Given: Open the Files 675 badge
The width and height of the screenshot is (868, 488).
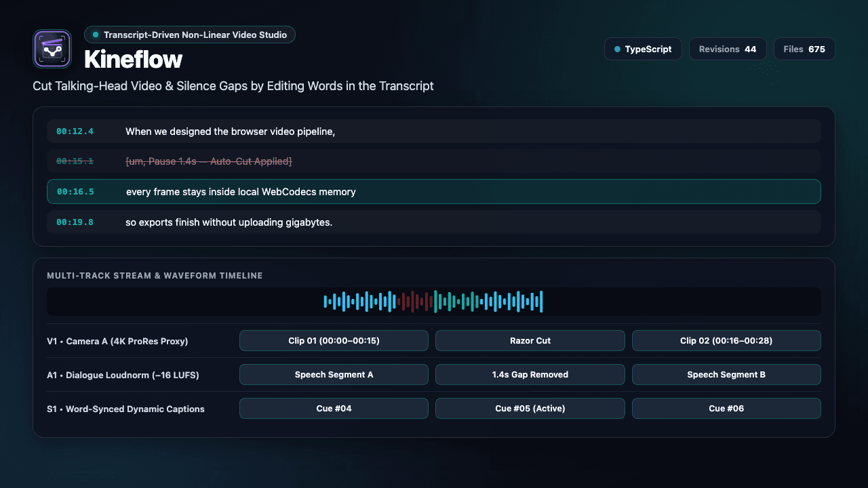Looking at the screenshot, I should click(x=804, y=49).
